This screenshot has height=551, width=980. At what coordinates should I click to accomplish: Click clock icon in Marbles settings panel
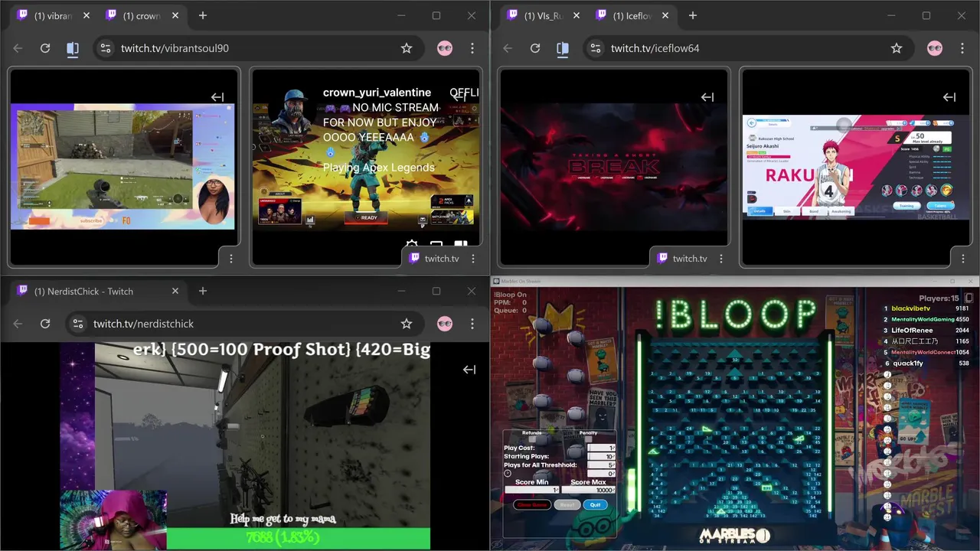508,473
